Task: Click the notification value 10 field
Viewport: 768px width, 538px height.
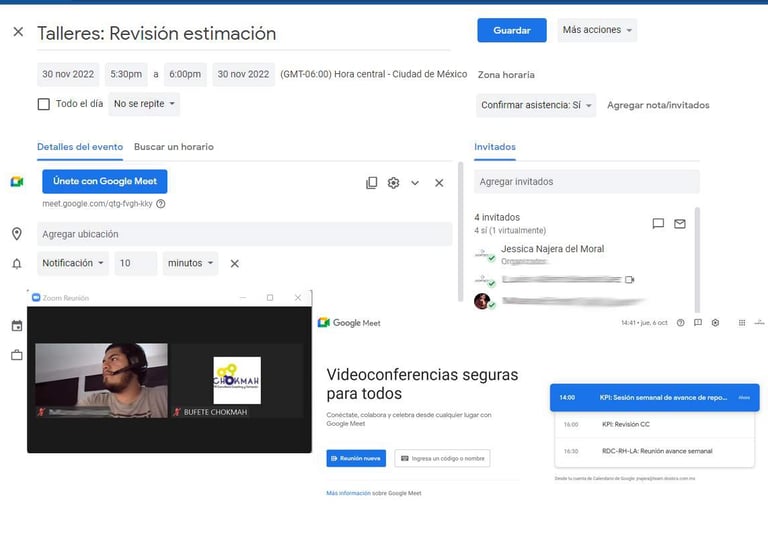Action: pos(136,263)
